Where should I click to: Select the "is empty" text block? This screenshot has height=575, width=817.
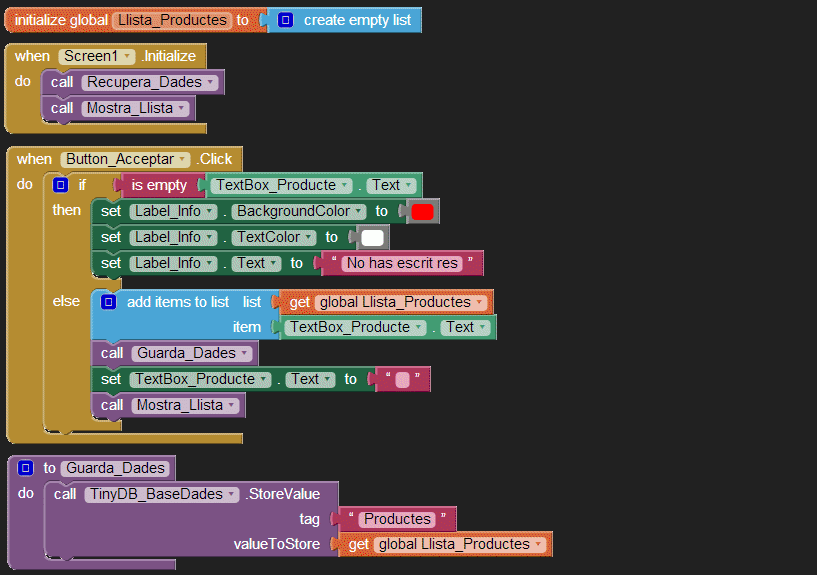(x=158, y=185)
